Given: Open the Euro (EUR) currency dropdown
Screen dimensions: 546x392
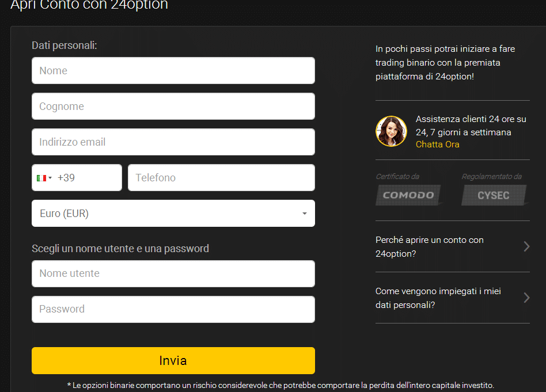Looking at the screenshot, I should point(173,214).
